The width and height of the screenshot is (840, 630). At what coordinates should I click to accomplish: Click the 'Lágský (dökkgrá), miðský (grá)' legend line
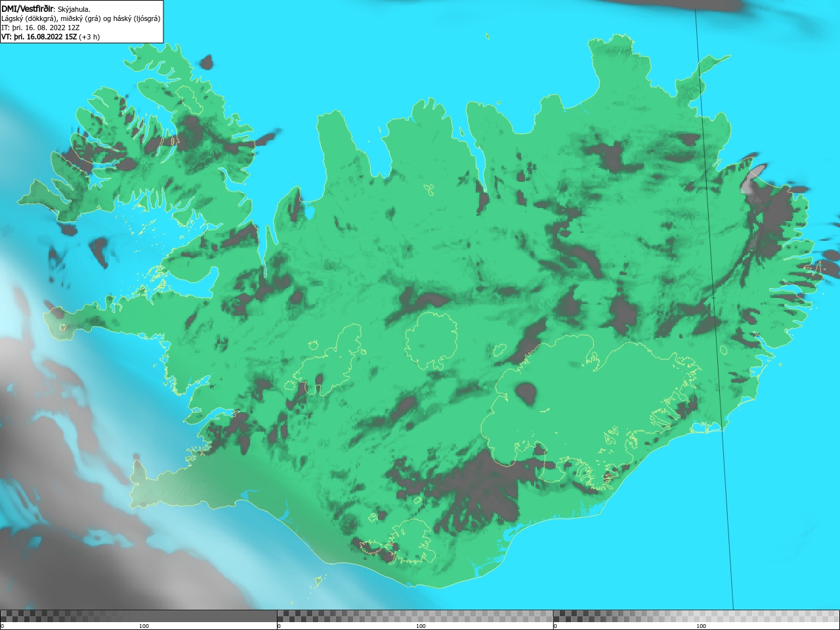pos(81,18)
